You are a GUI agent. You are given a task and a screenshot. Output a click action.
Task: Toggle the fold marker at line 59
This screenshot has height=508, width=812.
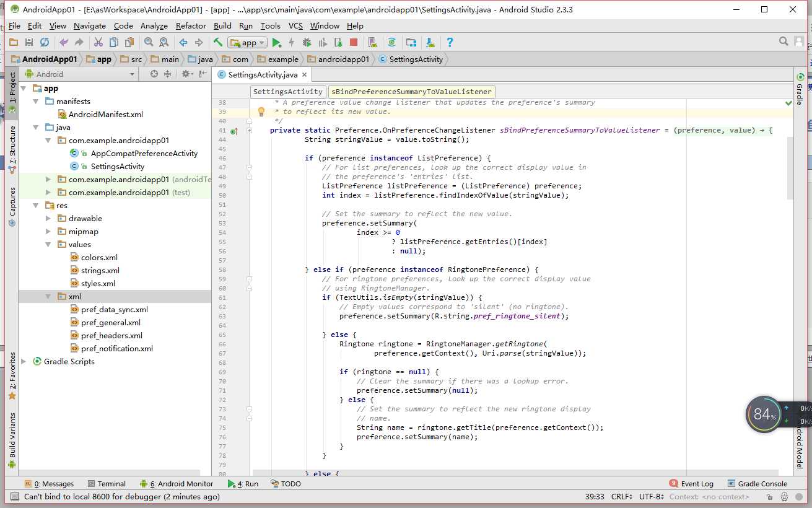tap(249, 279)
